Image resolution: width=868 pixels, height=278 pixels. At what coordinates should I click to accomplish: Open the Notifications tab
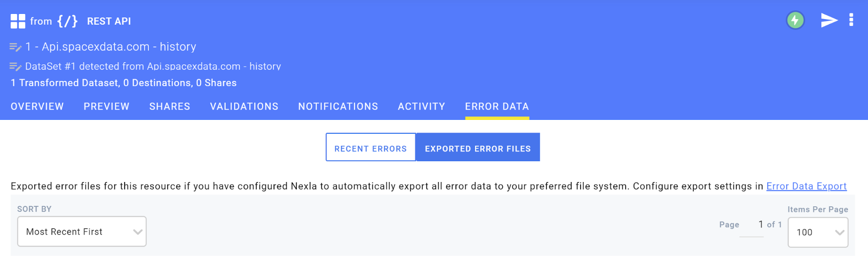(338, 106)
